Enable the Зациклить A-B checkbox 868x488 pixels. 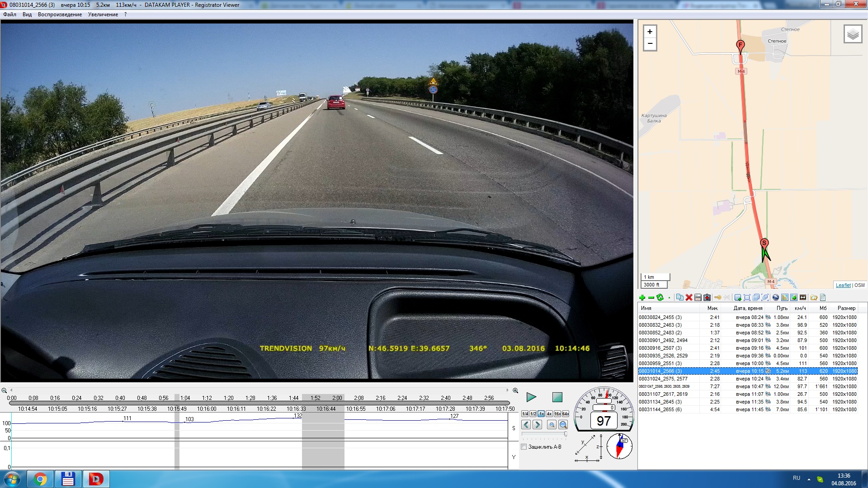click(x=524, y=447)
